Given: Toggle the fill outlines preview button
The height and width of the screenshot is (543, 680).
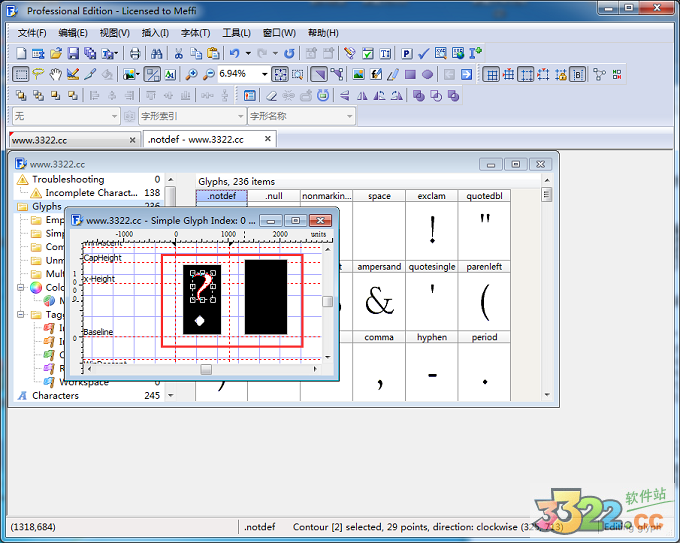Looking at the screenshot, I should pyautogui.click(x=318, y=74).
